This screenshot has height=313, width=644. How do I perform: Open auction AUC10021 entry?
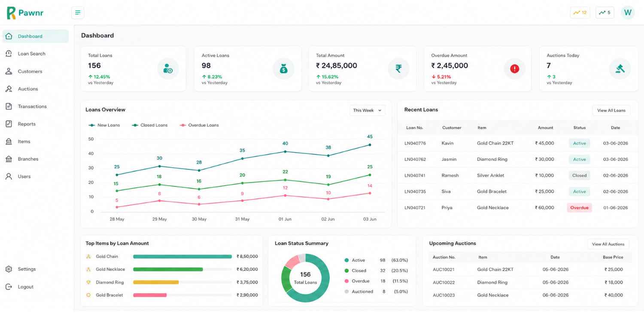[x=444, y=269]
